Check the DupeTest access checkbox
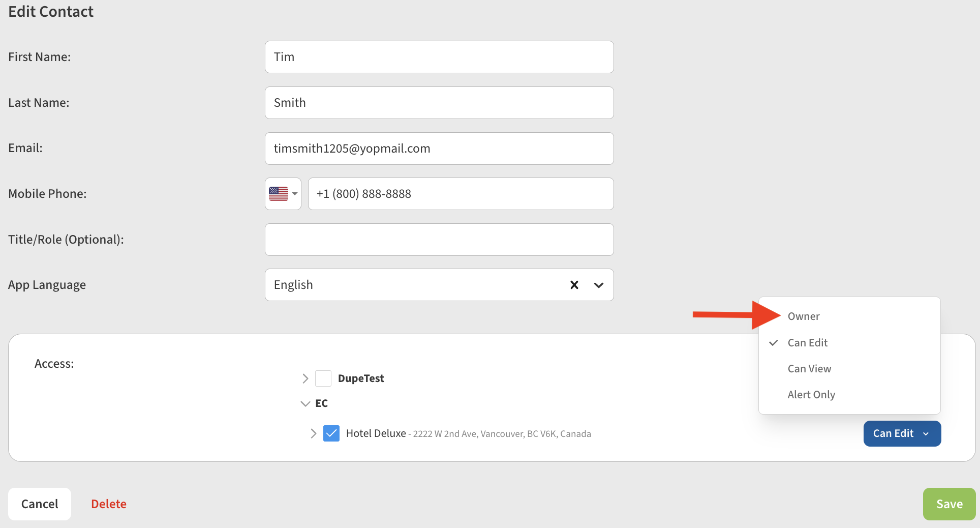The width and height of the screenshot is (980, 528). click(x=323, y=378)
